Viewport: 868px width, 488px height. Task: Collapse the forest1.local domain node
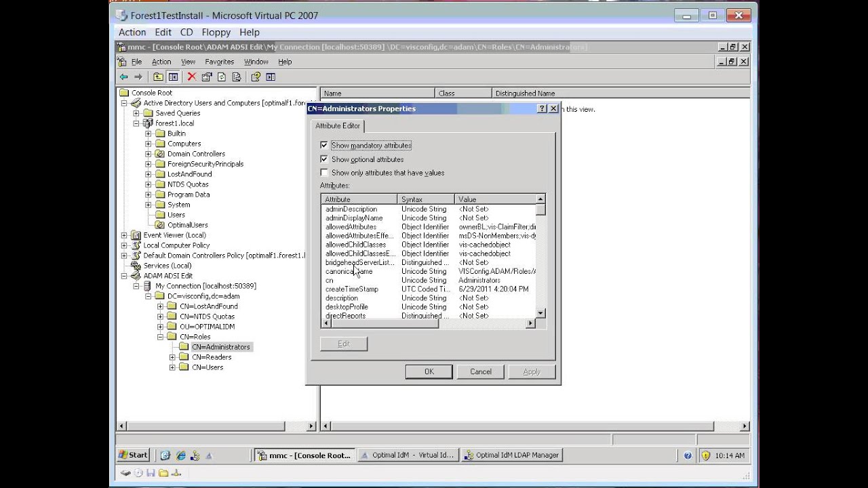[136, 123]
